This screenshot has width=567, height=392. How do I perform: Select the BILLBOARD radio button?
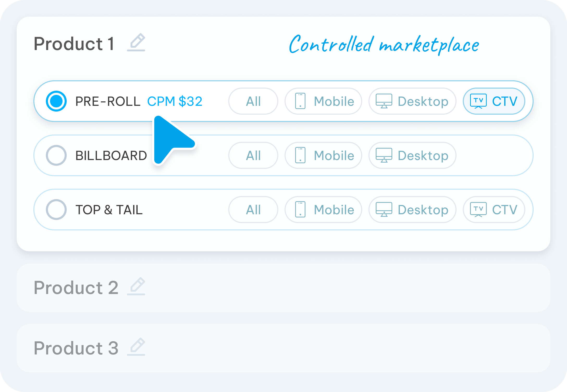[56, 155]
